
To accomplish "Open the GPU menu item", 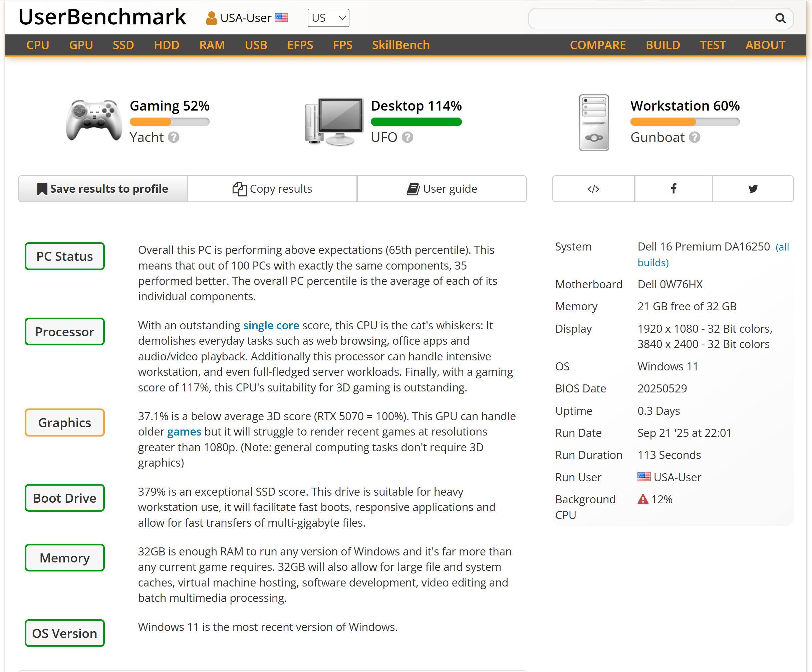I will pos(81,45).
